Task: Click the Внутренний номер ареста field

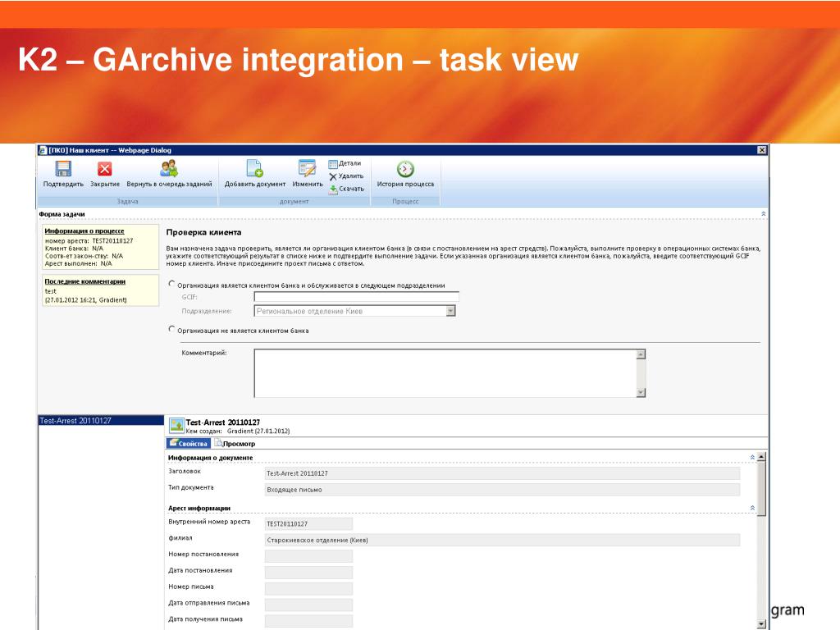Action: point(308,523)
